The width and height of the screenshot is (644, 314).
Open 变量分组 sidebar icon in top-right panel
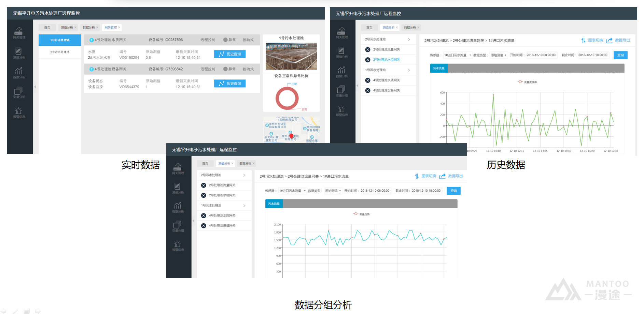click(341, 91)
